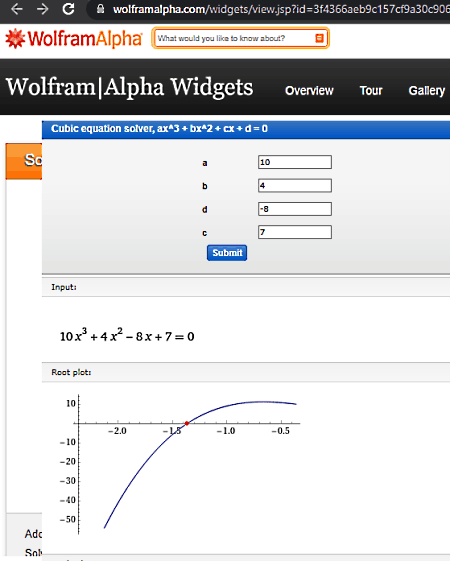Click the Root plot: section label

tap(71, 372)
